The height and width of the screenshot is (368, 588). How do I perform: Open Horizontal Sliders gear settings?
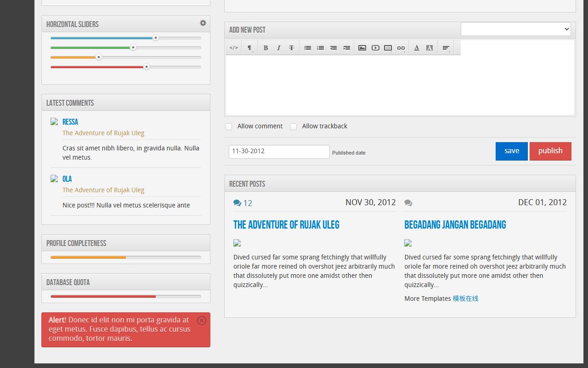(x=203, y=23)
